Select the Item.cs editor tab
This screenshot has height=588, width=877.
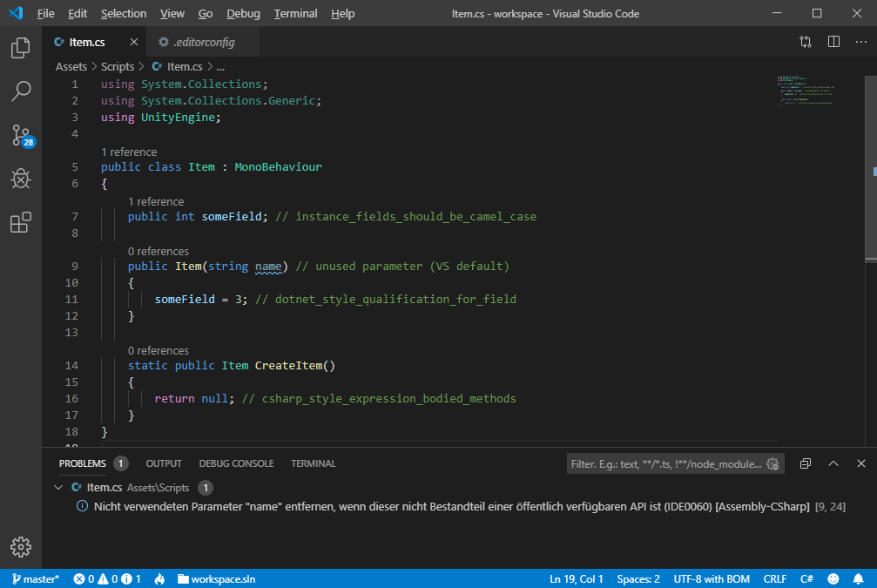(87, 42)
